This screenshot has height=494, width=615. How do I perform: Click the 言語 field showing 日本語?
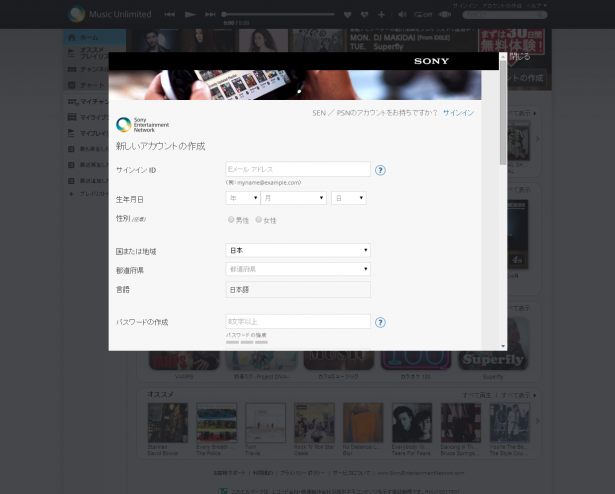click(298, 290)
